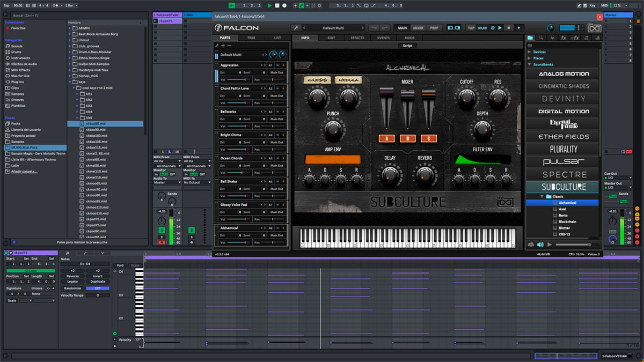
Task: Click the Ableton transport Play button
Action: (x=270, y=5)
